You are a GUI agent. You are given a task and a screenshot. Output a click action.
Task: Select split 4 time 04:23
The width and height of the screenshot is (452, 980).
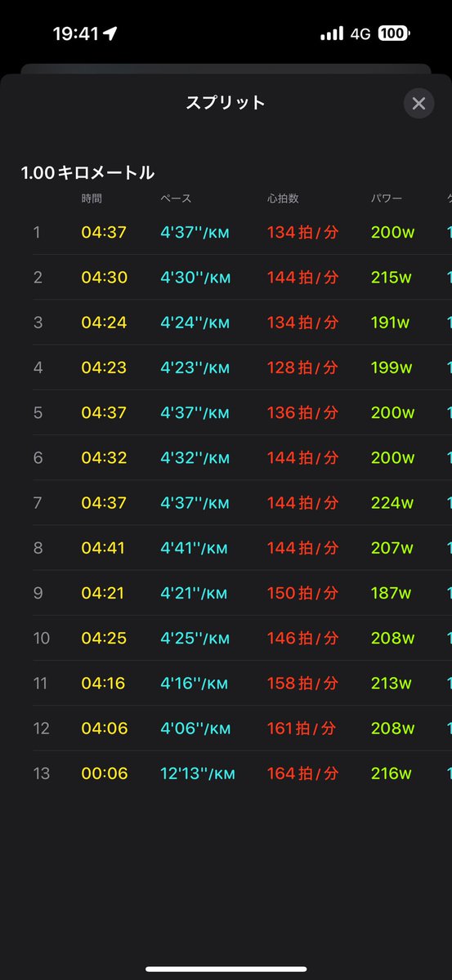(x=104, y=367)
